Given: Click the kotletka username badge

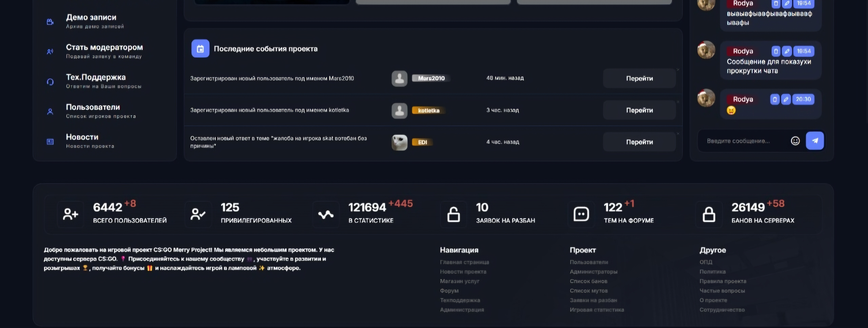Looking at the screenshot, I should tap(428, 110).
